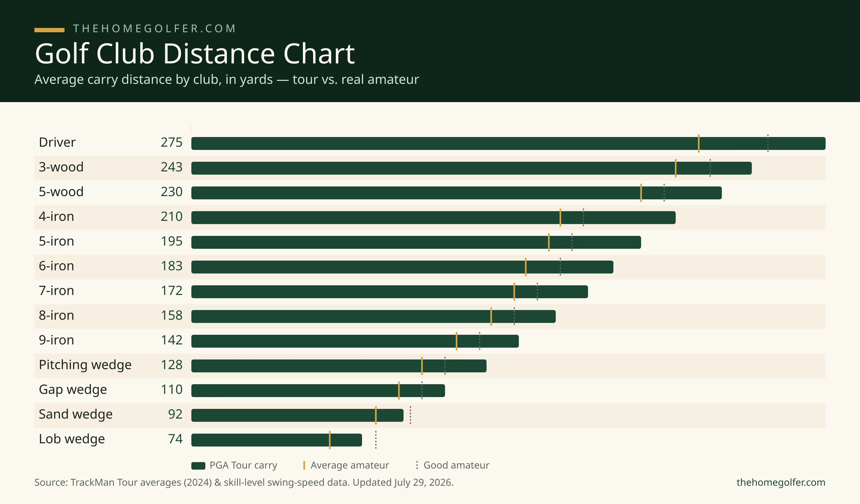This screenshot has width=860, height=504.
Task: Click the green PGA Tour carry legend swatch
Action: [x=198, y=466]
